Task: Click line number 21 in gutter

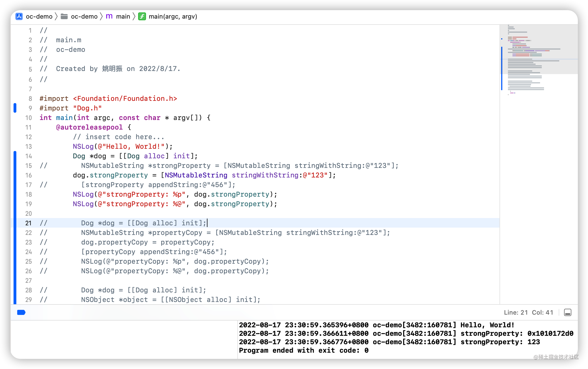Action: (28, 223)
